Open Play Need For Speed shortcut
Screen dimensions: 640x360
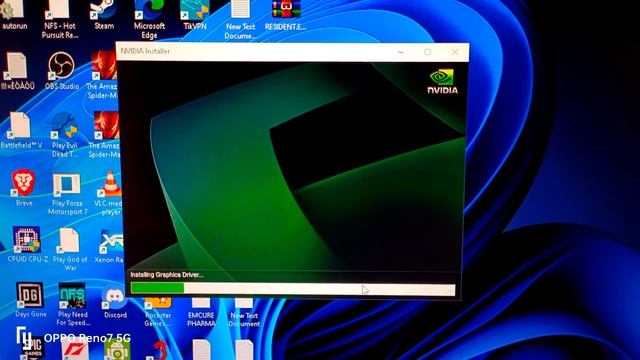point(73,304)
